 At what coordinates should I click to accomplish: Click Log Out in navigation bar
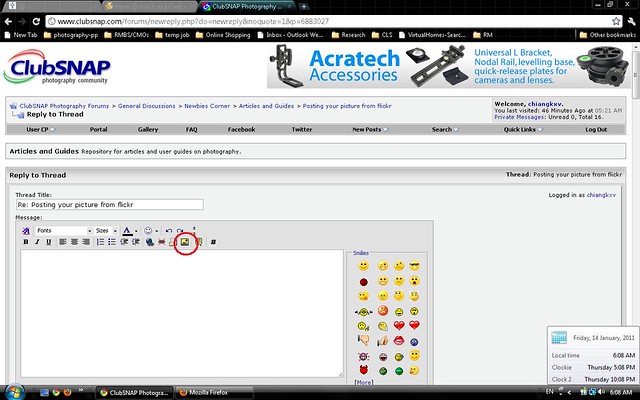click(596, 129)
